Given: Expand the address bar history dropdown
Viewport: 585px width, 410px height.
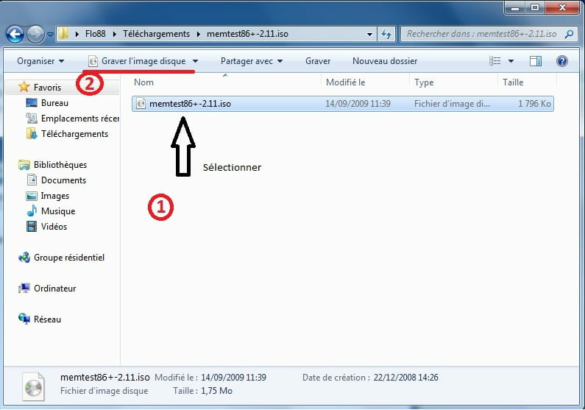Looking at the screenshot, I should tap(369, 34).
